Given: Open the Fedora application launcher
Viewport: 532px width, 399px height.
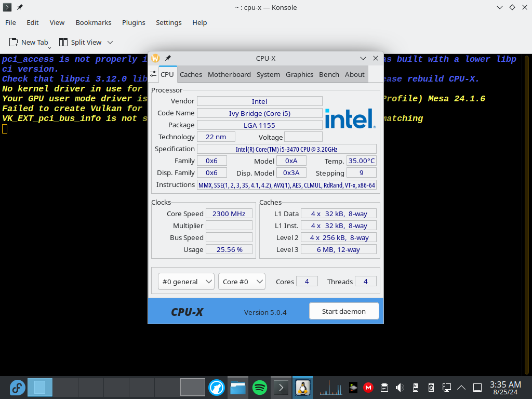Looking at the screenshot, I should tap(17, 388).
